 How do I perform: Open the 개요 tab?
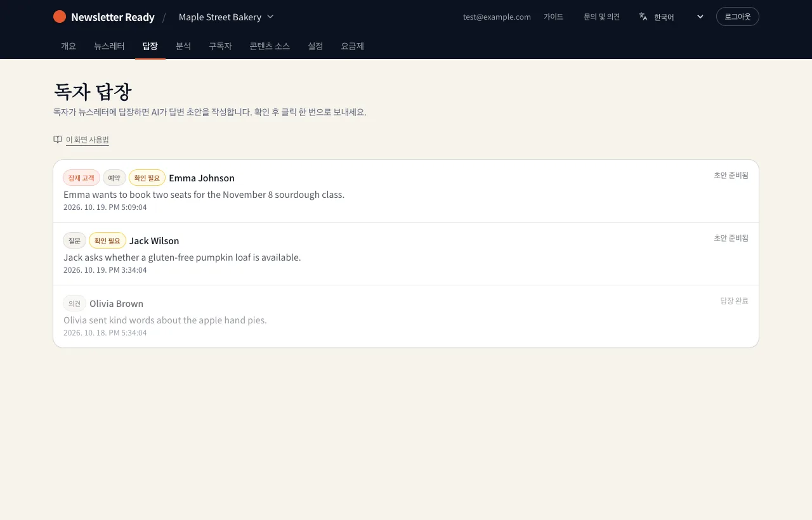(x=69, y=46)
